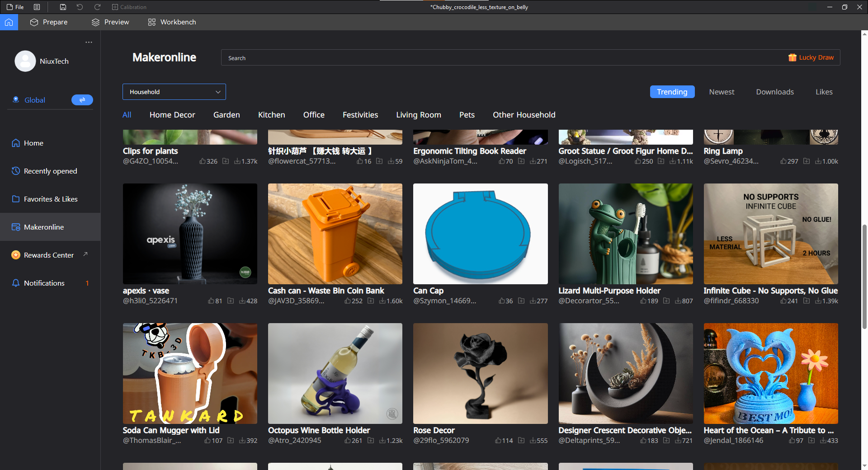This screenshot has width=868, height=470.
Task: Like the Can Cap model
Action: click(x=501, y=301)
